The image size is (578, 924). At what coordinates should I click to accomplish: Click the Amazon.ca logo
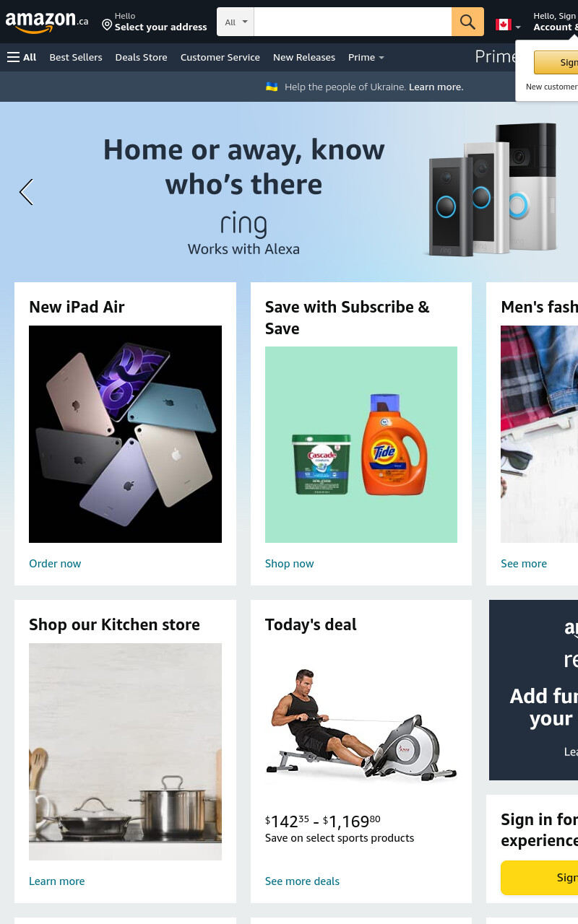47,22
